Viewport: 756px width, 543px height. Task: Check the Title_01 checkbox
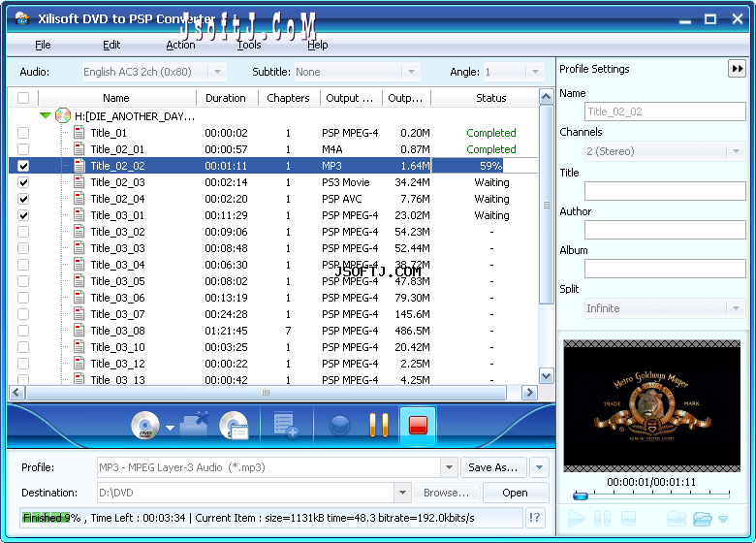23,133
